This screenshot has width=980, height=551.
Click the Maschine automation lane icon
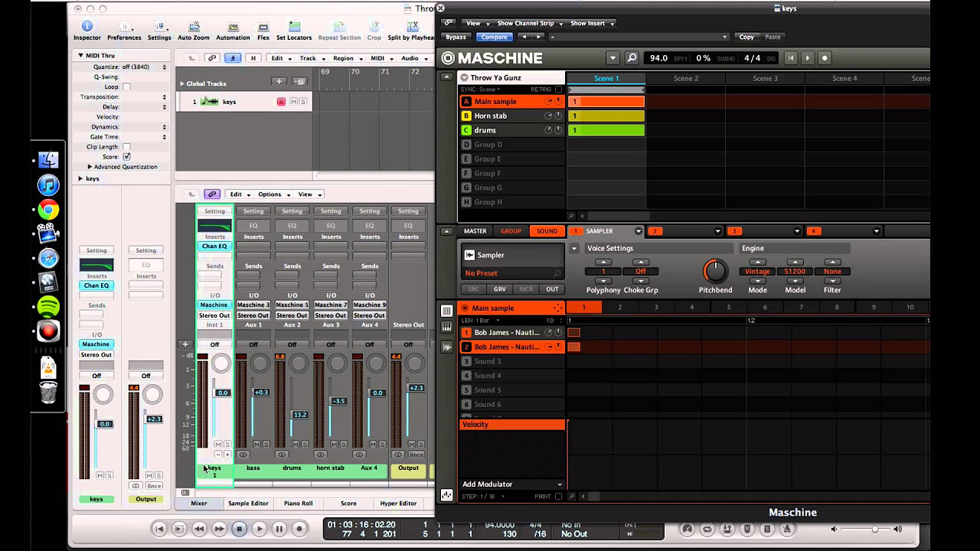pos(446,496)
